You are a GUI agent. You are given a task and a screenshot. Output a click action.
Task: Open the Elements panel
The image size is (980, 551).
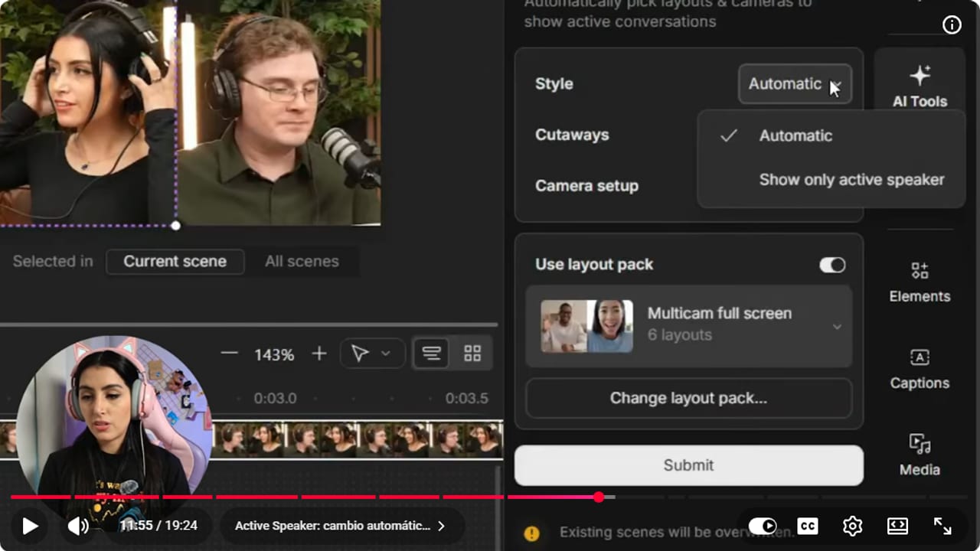pyautogui.click(x=920, y=281)
